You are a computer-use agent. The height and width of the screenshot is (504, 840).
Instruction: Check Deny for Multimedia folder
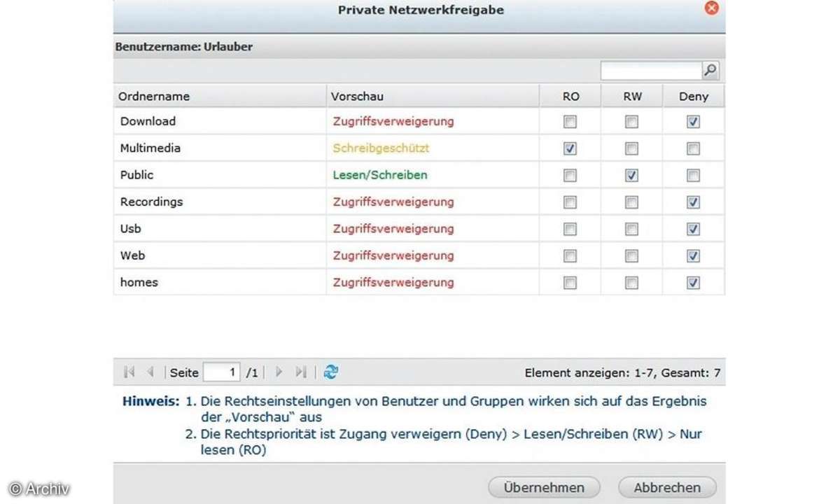(693, 148)
